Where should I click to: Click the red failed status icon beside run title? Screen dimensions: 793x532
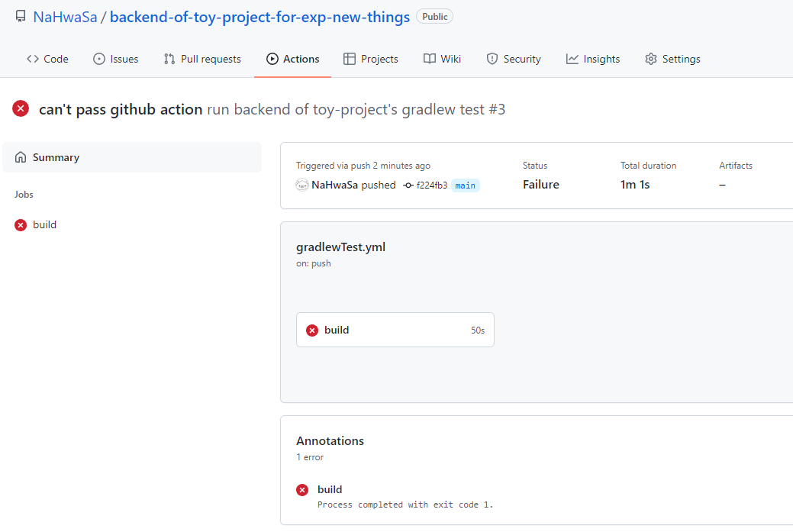[21, 109]
